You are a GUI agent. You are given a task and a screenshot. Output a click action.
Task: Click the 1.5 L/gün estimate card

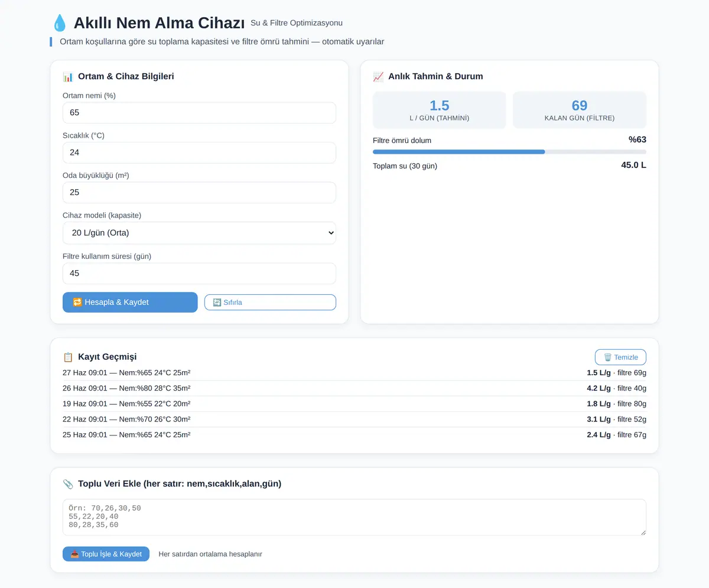pyautogui.click(x=440, y=110)
